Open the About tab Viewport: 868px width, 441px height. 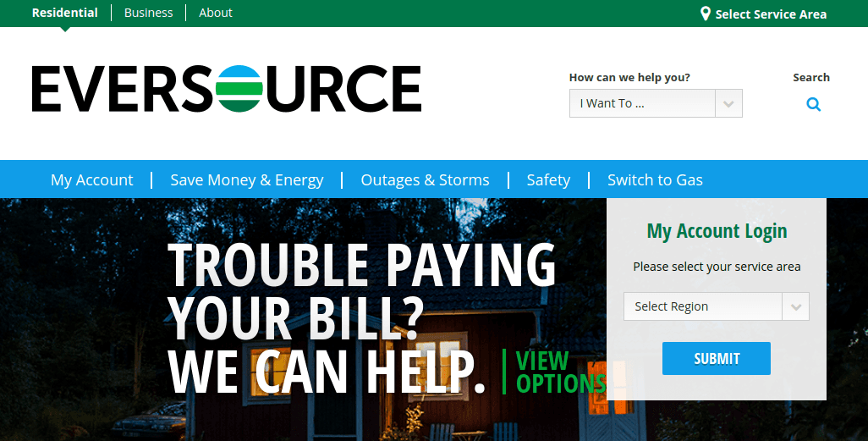(216, 12)
